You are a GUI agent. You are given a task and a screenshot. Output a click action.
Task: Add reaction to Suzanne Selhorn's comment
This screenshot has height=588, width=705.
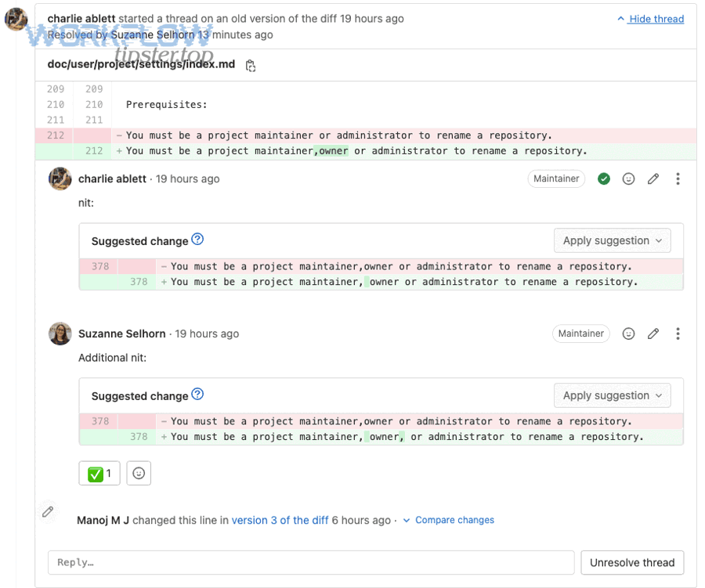pos(628,334)
